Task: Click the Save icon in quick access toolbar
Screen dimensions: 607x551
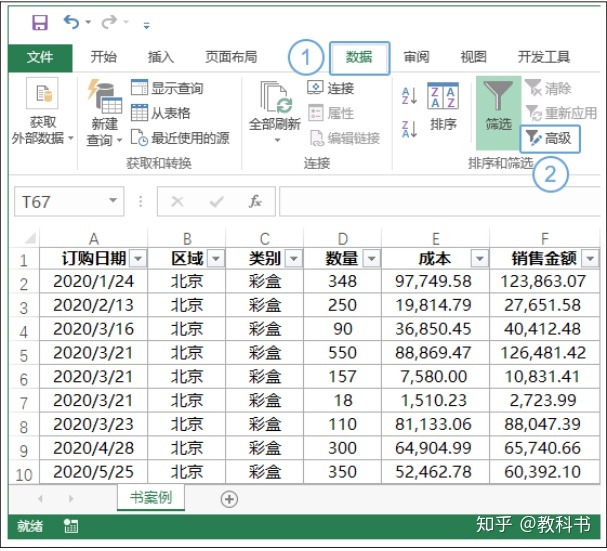Action: click(40, 22)
